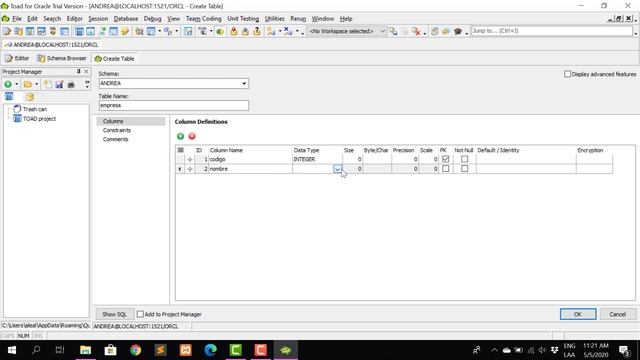
Task: Click the lightning bolt toolbar icon
Action: coord(125,31)
